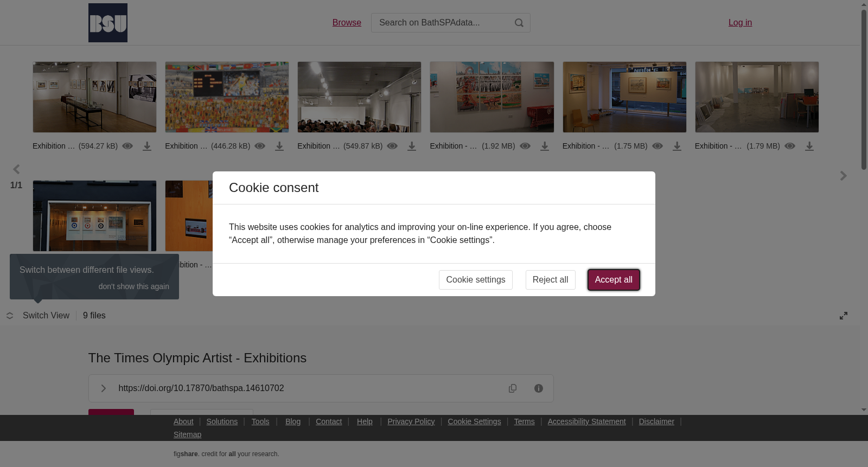Open the 594.27 kB exhibition thumbnail

pos(94,97)
